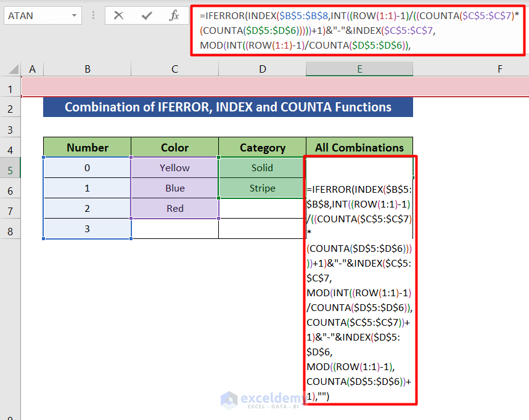The image size is (529, 420).
Task: Click the Cancel (X) icon beside formula bar
Action: tap(118, 15)
